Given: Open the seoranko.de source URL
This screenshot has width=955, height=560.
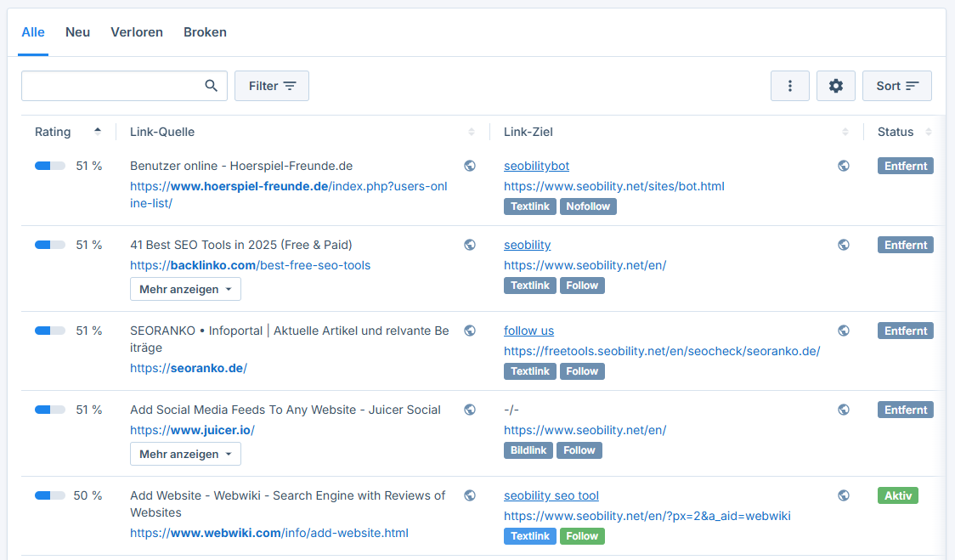Looking at the screenshot, I should click(x=189, y=368).
